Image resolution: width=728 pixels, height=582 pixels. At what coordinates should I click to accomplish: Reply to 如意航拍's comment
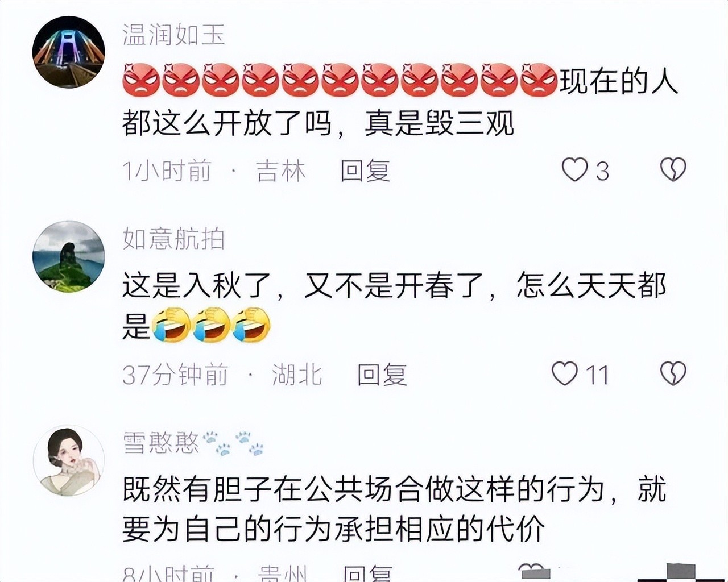pos(382,375)
